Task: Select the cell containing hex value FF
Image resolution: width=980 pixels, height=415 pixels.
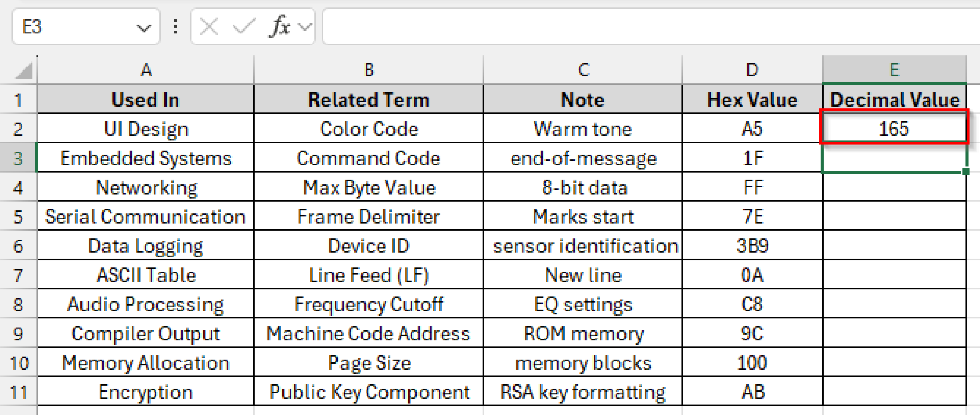Action: 752,187
